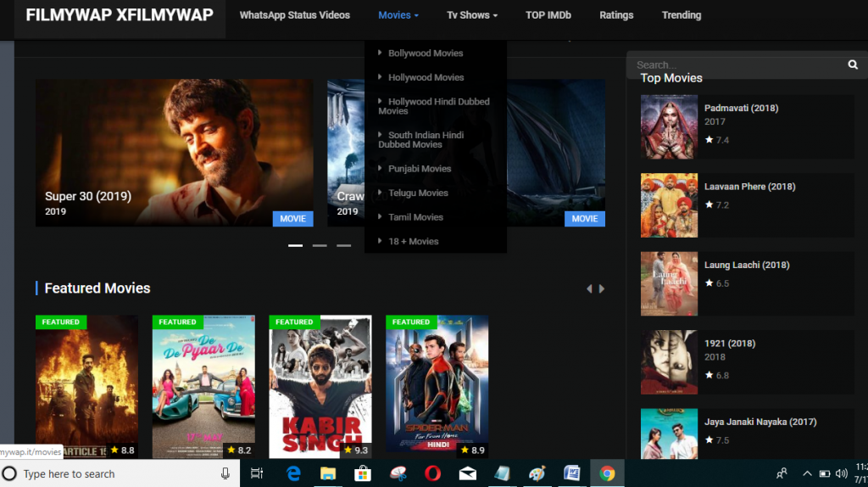This screenshot has height=487, width=868.
Task: Go to previous featured movies with left arrow
Action: (x=590, y=289)
